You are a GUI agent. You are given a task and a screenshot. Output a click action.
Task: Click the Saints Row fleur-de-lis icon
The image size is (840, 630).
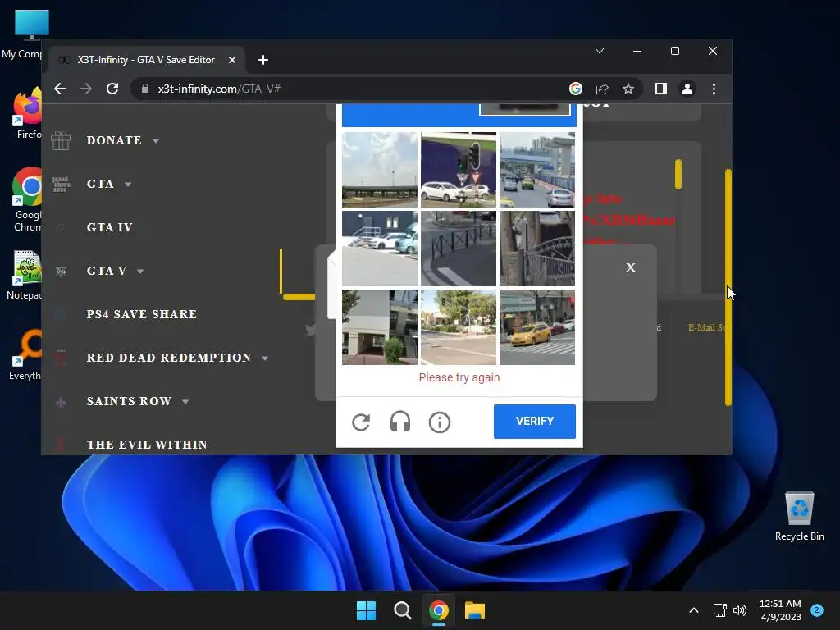[61, 402]
